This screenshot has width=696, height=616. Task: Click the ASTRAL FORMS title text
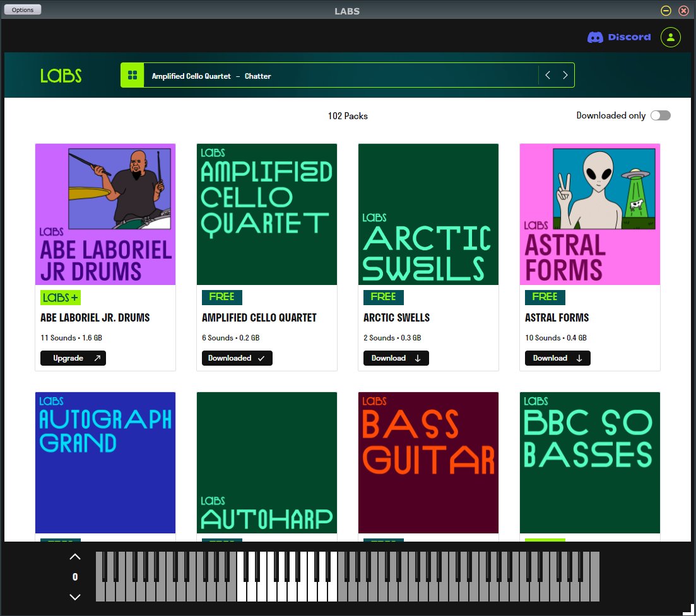tap(557, 318)
